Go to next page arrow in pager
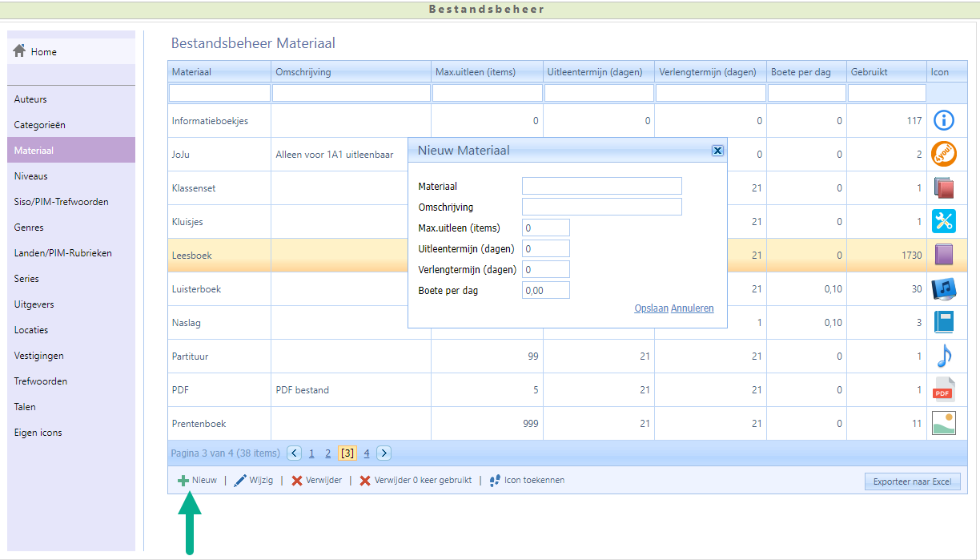 384,453
